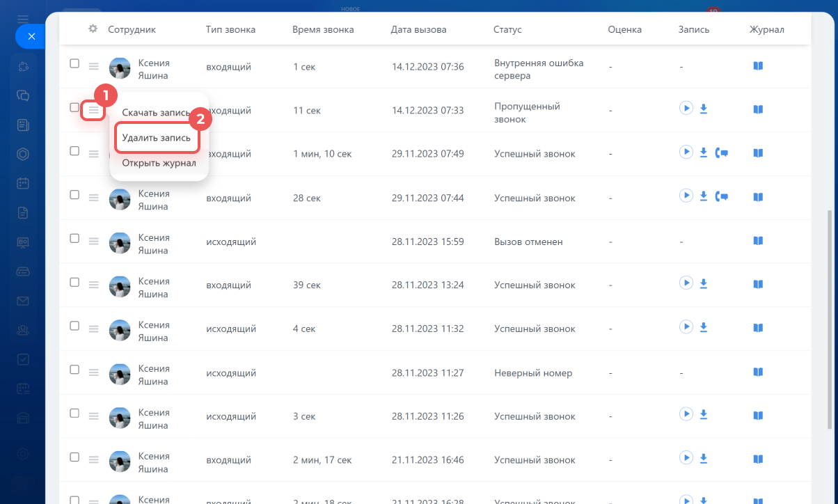
Task: Open row menu for the 14.12.2023 07:36 call
Action: [x=94, y=66]
